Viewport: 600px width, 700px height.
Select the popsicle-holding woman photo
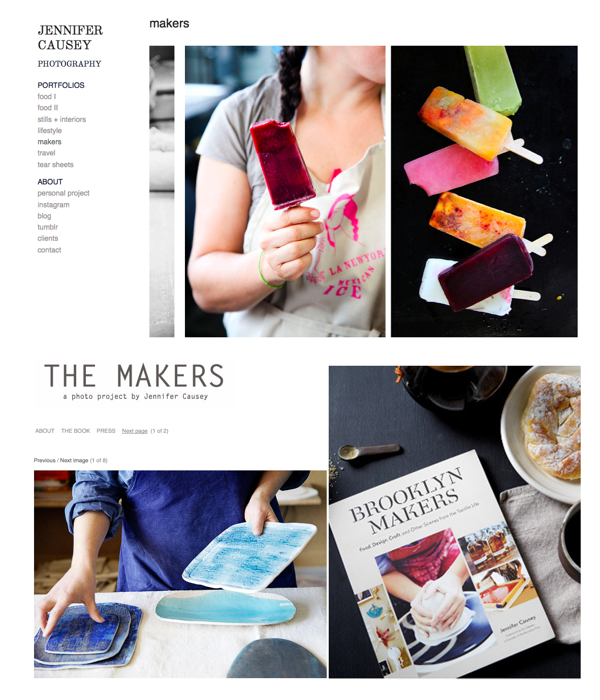click(x=285, y=192)
